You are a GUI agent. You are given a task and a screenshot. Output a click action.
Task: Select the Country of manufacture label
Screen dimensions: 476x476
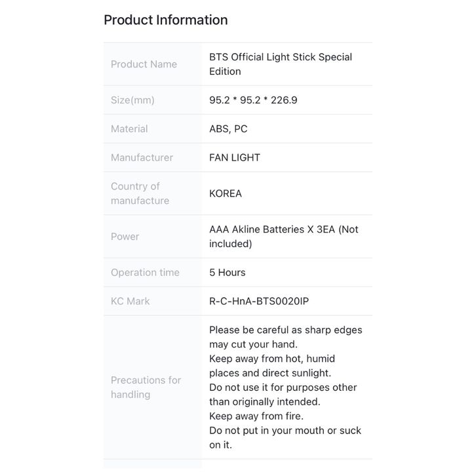coord(140,193)
